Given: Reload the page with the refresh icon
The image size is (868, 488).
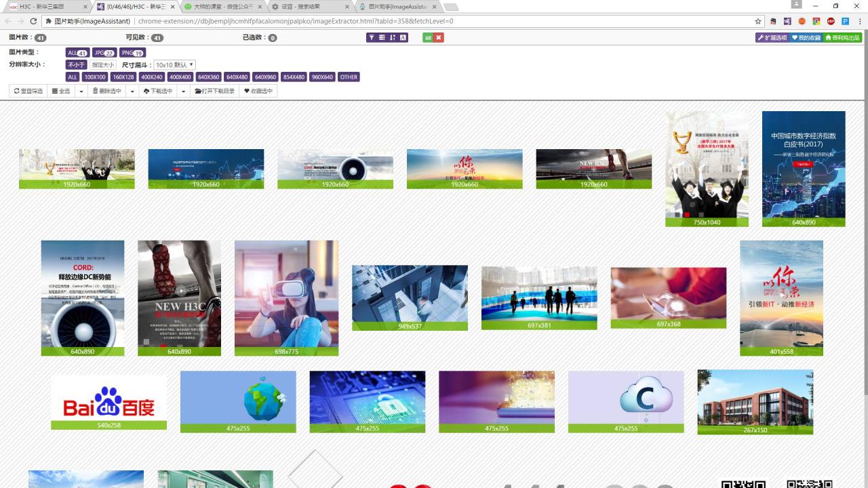Looking at the screenshot, I should point(33,21).
